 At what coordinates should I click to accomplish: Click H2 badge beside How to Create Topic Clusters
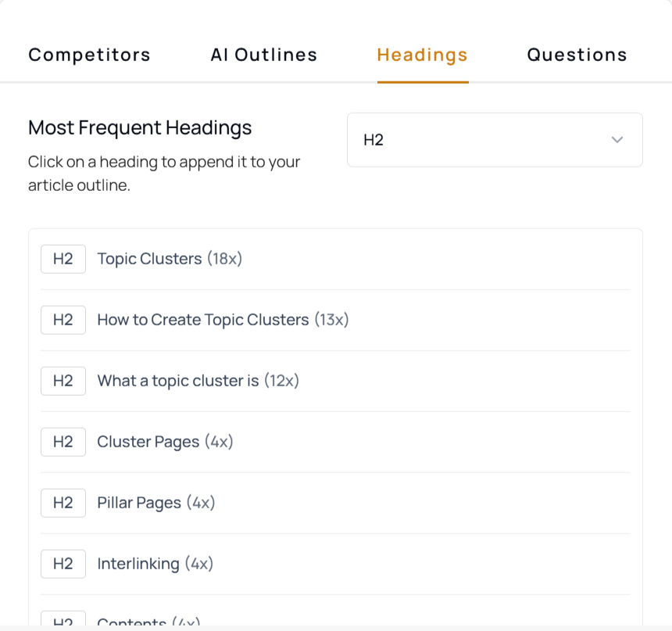pyautogui.click(x=63, y=320)
